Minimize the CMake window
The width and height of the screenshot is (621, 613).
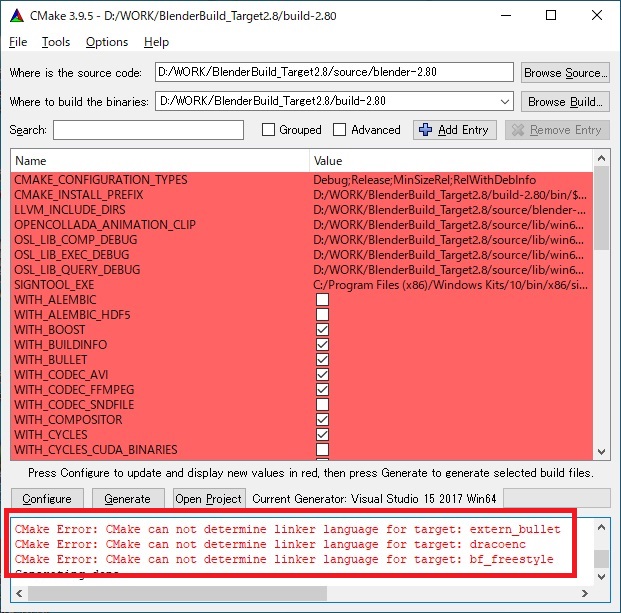click(x=506, y=16)
